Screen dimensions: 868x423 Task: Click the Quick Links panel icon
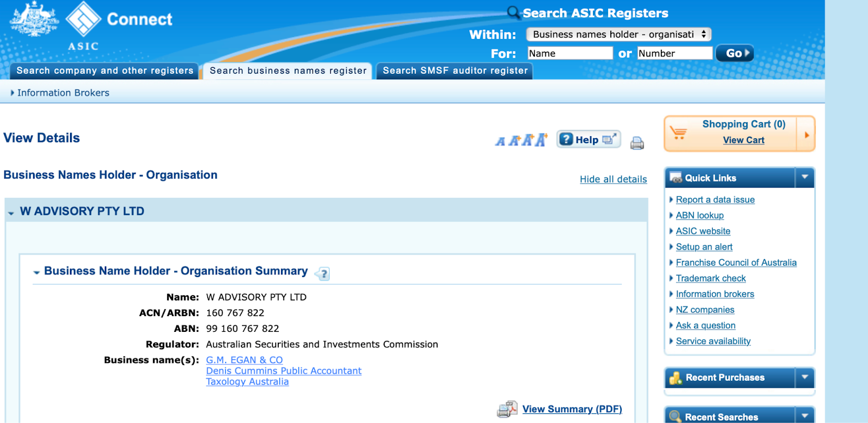676,178
